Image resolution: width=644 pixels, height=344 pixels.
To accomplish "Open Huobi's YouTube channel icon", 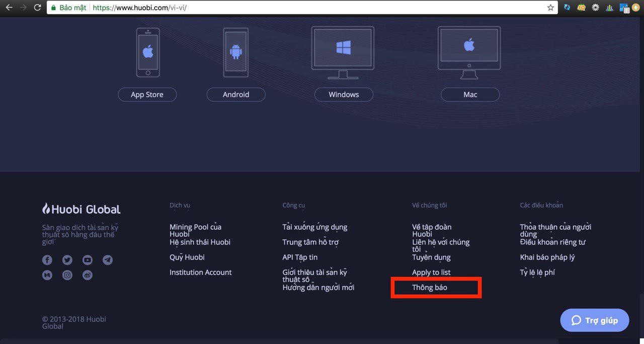I will tap(88, 260).
